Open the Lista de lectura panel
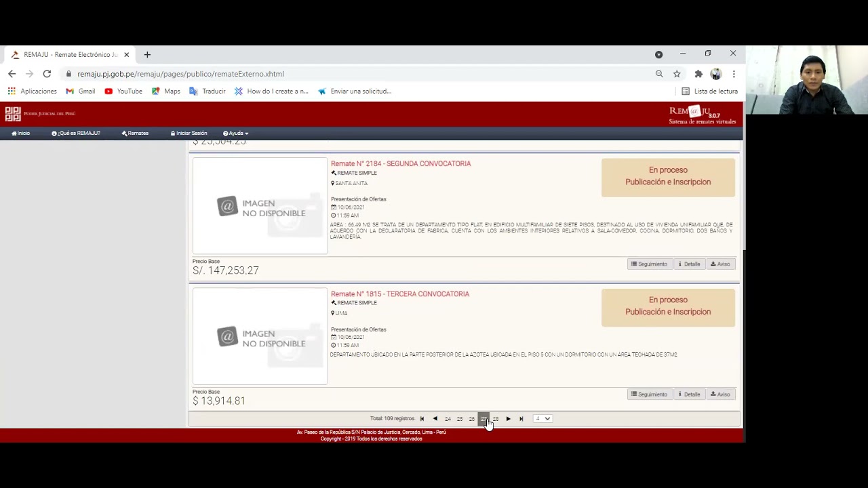The width and height of the screenshot is (868, 488). (x=709, y=91)
